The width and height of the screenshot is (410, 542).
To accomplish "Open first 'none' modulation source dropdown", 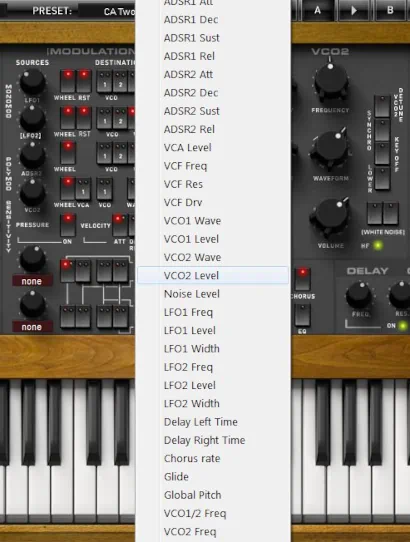I will click(32, 281).
